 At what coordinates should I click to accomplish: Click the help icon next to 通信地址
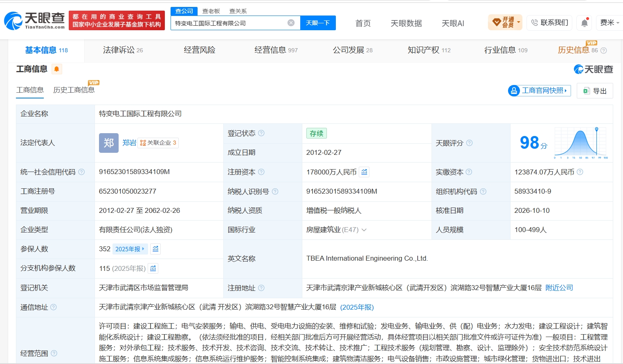tap(54, 307)
